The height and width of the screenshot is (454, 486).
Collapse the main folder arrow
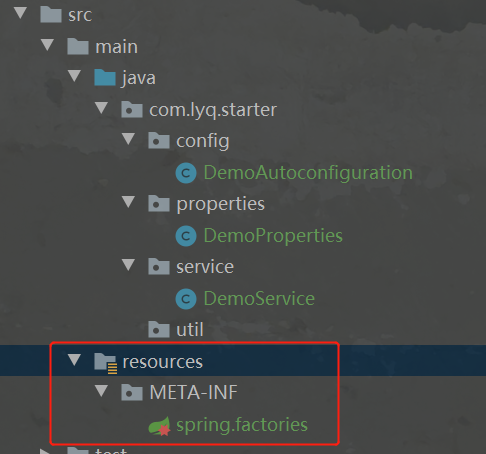pos(47,45)
